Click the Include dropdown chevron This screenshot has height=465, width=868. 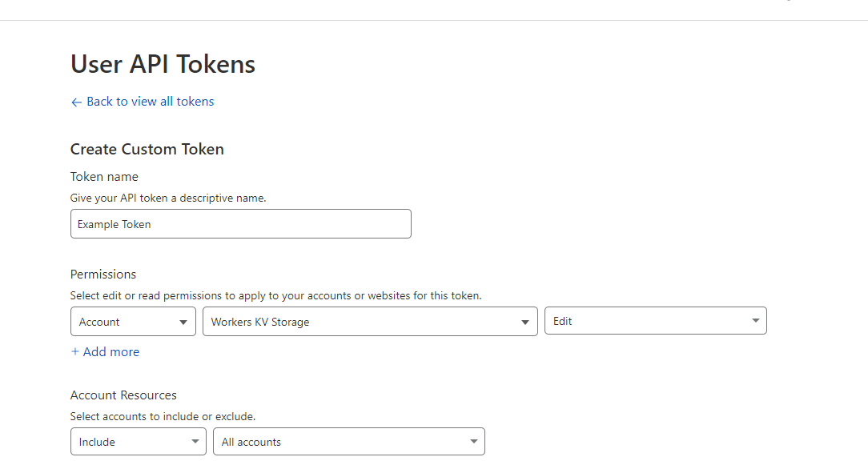pyautogui.click(x=195, y=441)
